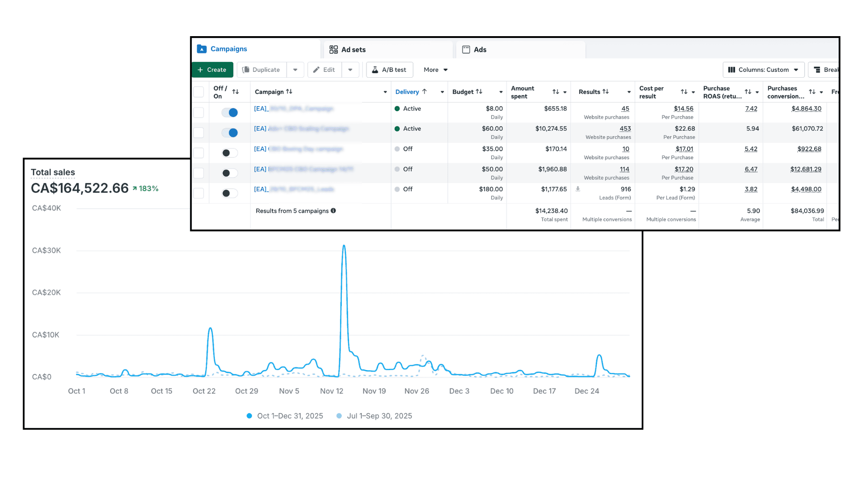The width and height of the screenshot is (868, 488).
Task: Turn off the $8.00 daily campaign toggle
Action: point(230,113)
